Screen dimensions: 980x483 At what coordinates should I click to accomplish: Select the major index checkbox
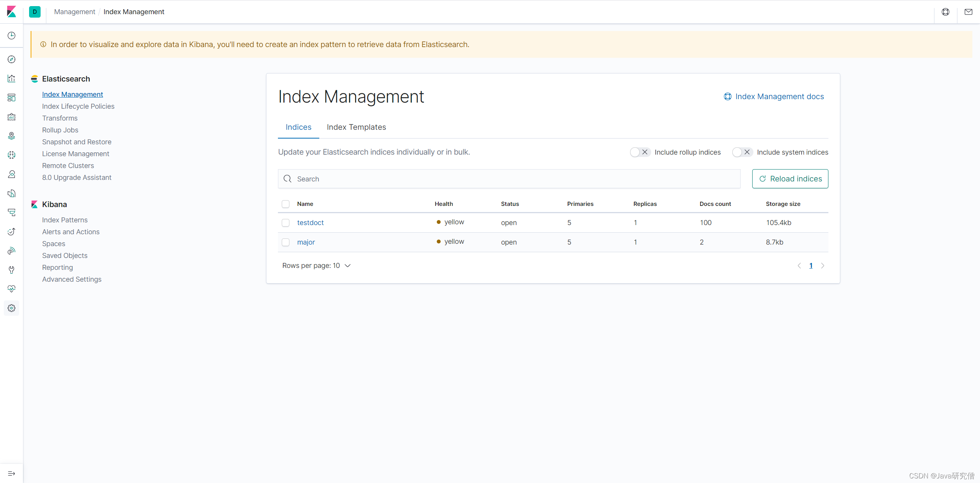click(286, 242)
